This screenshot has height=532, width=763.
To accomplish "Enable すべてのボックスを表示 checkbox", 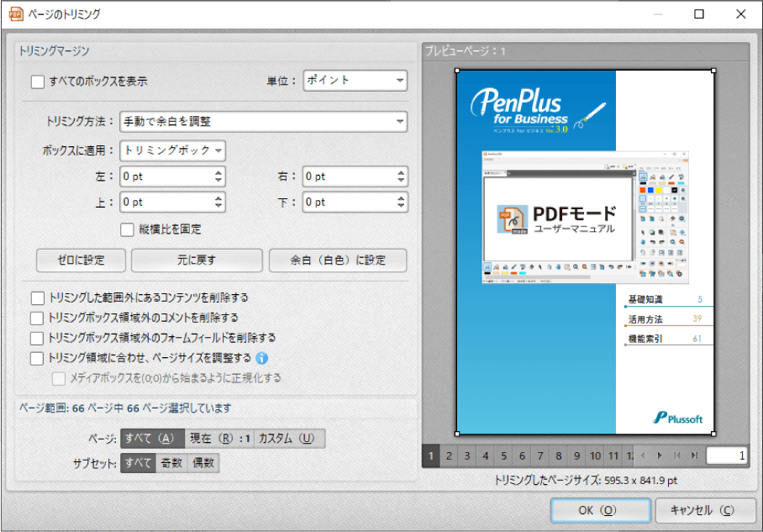I will 38,82.
